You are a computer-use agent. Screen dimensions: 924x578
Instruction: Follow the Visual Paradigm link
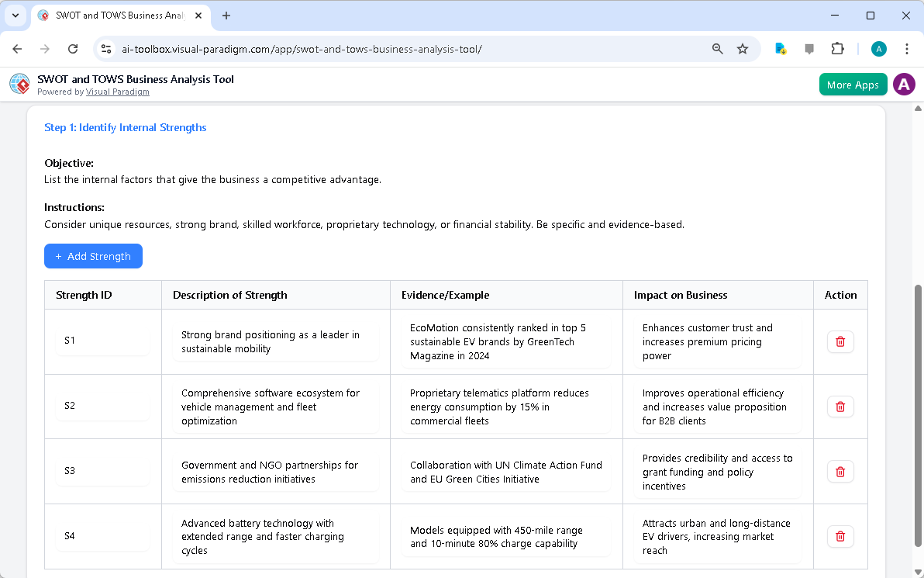[x=117, y=92]
